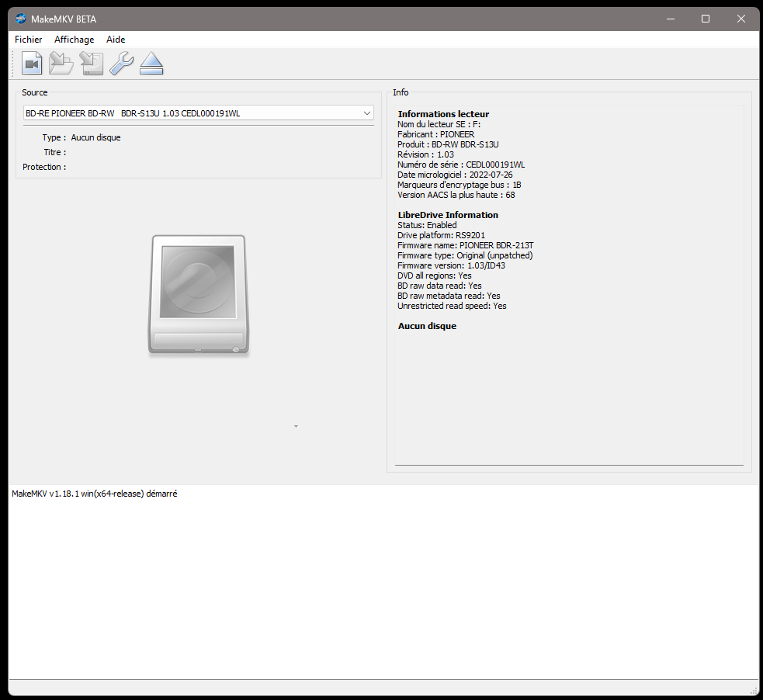Click the 'DVD all regions: Yes' line
Image resolution: width=763 pixels, height=700 pixels.
(x=434, y=275)
